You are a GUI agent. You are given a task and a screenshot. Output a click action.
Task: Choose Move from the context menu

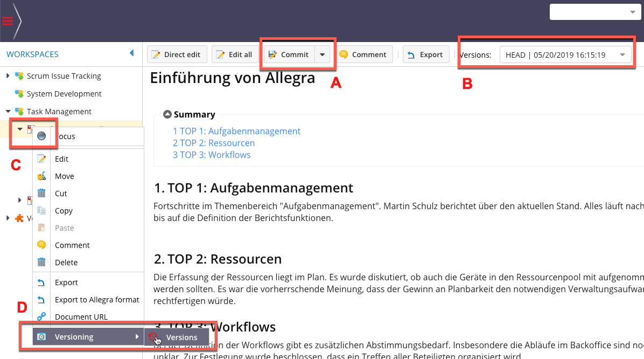click(65, 176)
